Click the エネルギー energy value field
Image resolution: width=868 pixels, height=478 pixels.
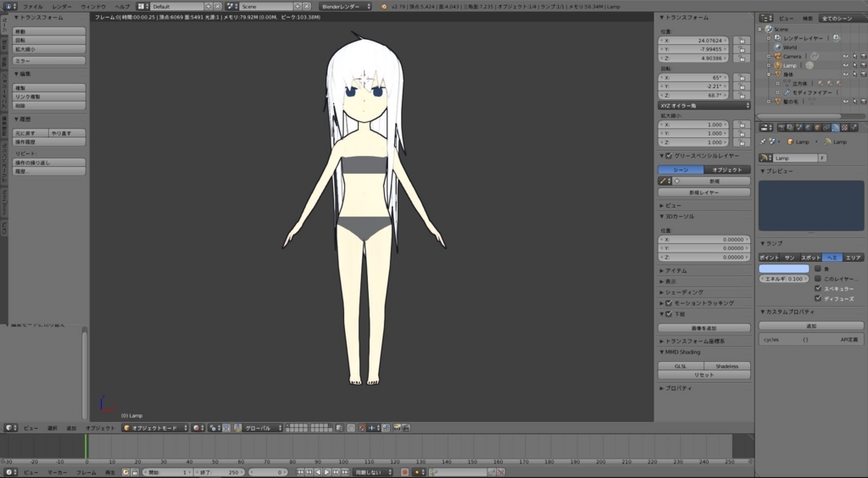783,279
